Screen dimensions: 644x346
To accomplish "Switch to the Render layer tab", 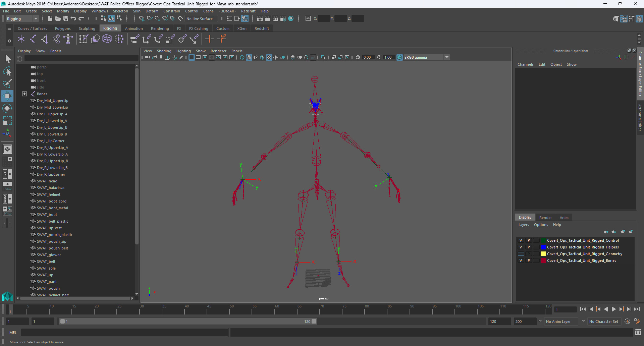I will coord(545,218).
